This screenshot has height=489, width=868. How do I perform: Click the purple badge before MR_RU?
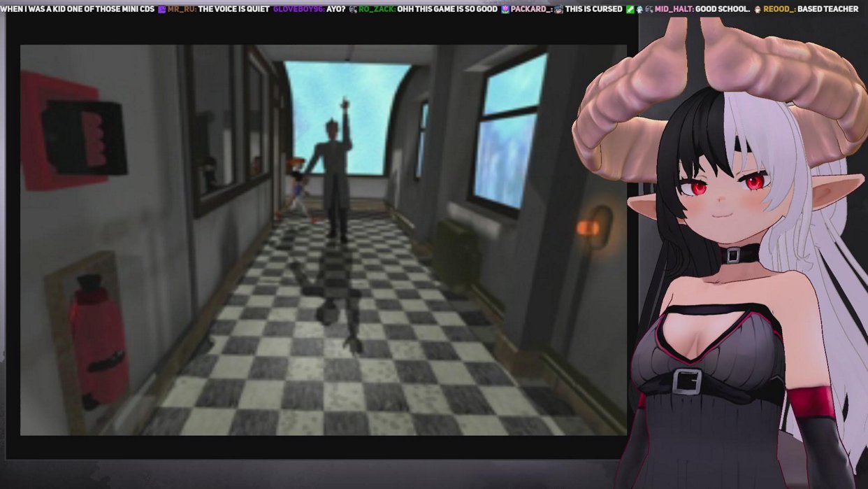[x=161, y=9]
